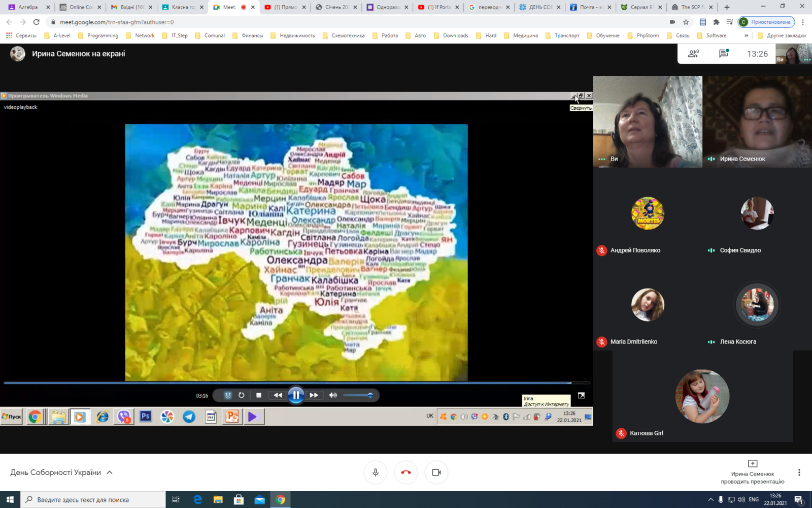The height and width of the screenshot is (508, 812).
Task: Open Microsoft Store from the taskbar
Action: (x=239, y=500)
